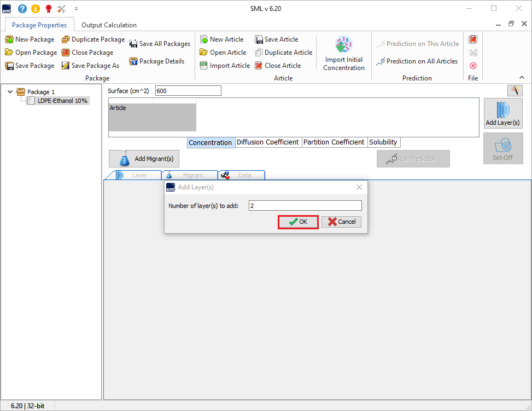
Task: Select LDPE-Ethanol 10% in the tree
Action: [62, 101]
